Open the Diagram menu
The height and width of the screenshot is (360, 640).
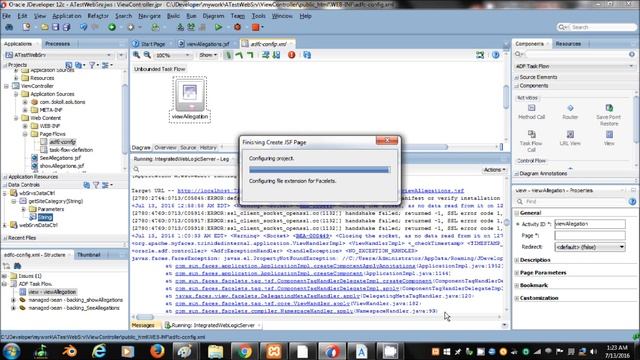(x=213, y=16)
